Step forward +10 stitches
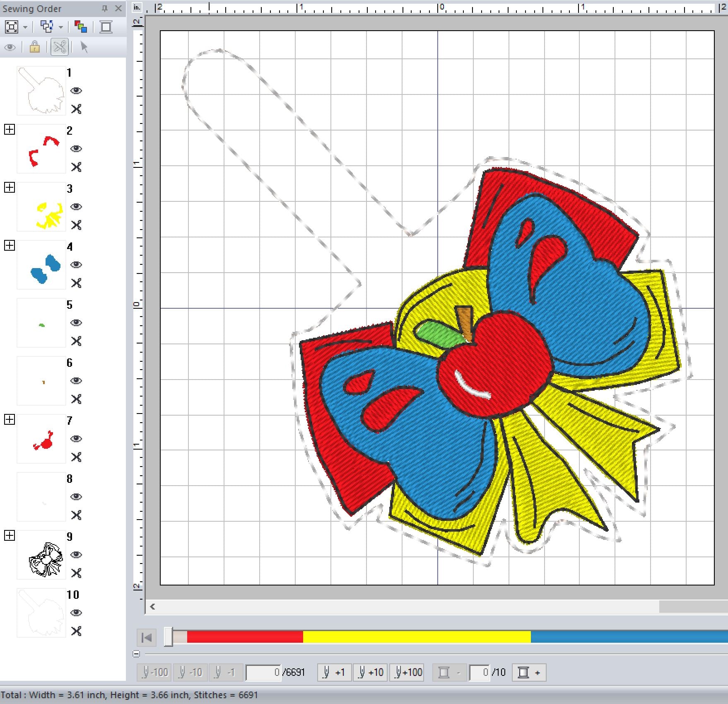728x704 pixels. [x=370, y=673]
